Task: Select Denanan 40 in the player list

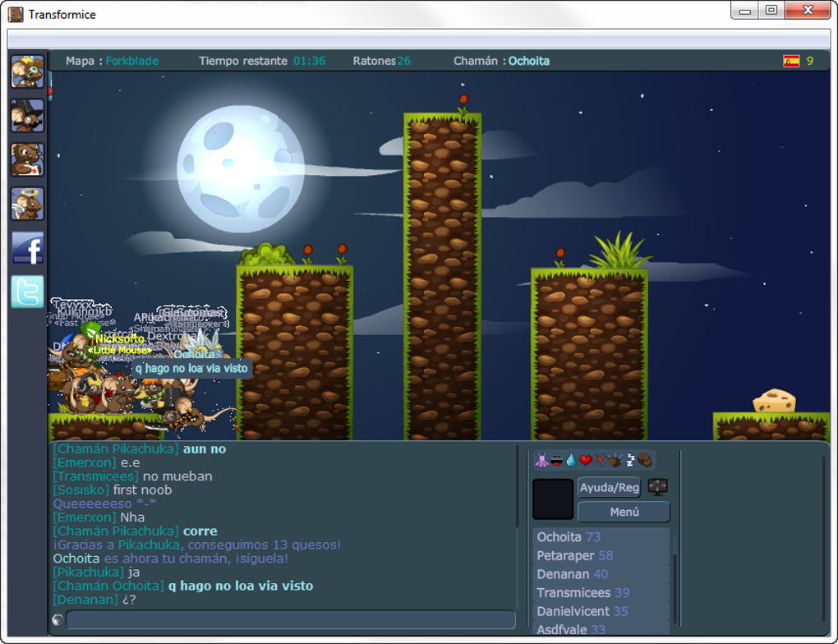Action: tap(601, 574)
